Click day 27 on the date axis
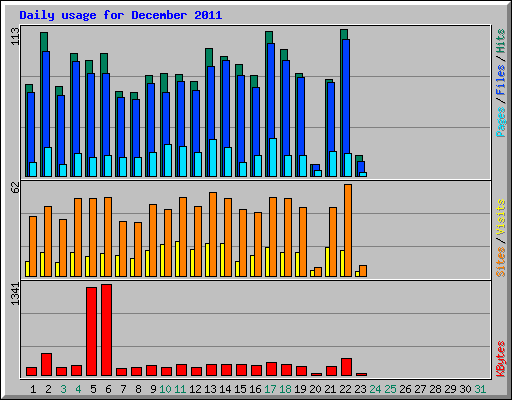512x400 pixels. [420, 389]
